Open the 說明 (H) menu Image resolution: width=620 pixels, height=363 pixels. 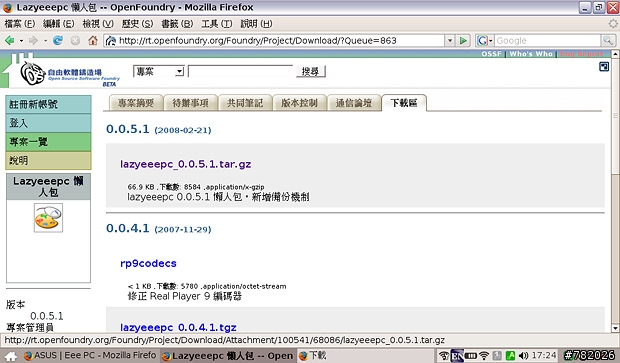[256, 24]
